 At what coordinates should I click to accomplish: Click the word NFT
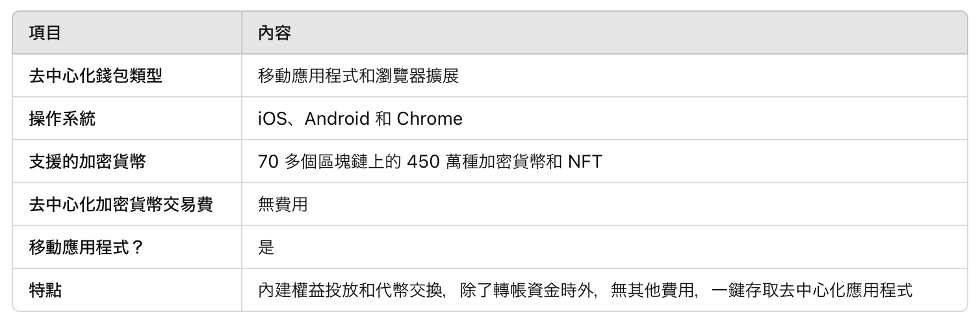585,162
